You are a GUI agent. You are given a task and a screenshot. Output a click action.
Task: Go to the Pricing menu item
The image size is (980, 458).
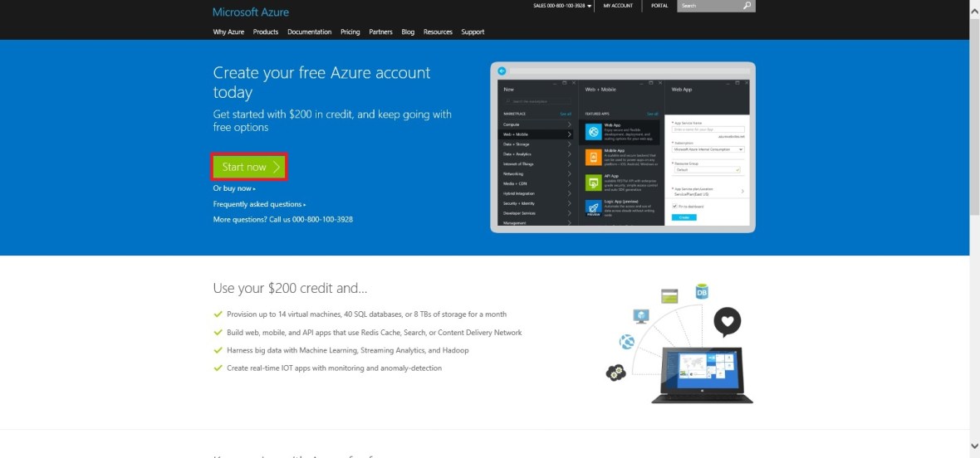350,32
